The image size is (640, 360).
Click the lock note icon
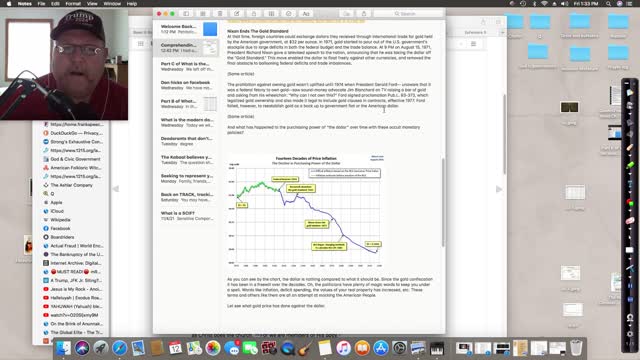[254, 13]
